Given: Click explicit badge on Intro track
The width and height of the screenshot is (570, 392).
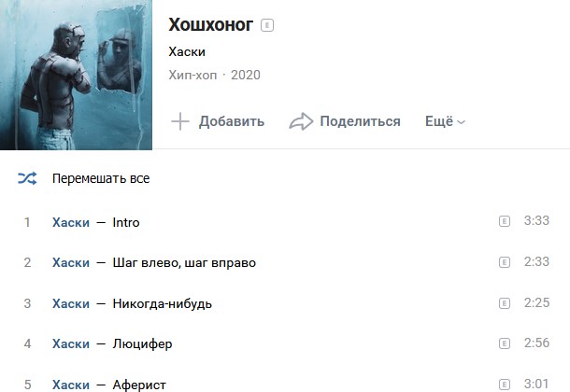Looking at the screenshot, I should [x=505, y=221].
